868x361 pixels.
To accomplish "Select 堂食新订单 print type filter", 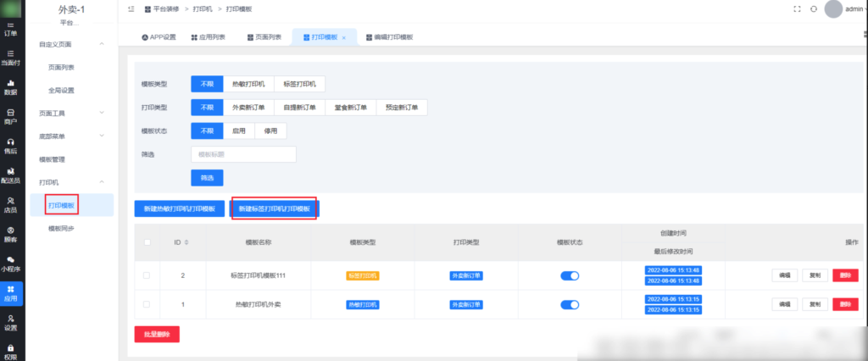I will 351,108.
